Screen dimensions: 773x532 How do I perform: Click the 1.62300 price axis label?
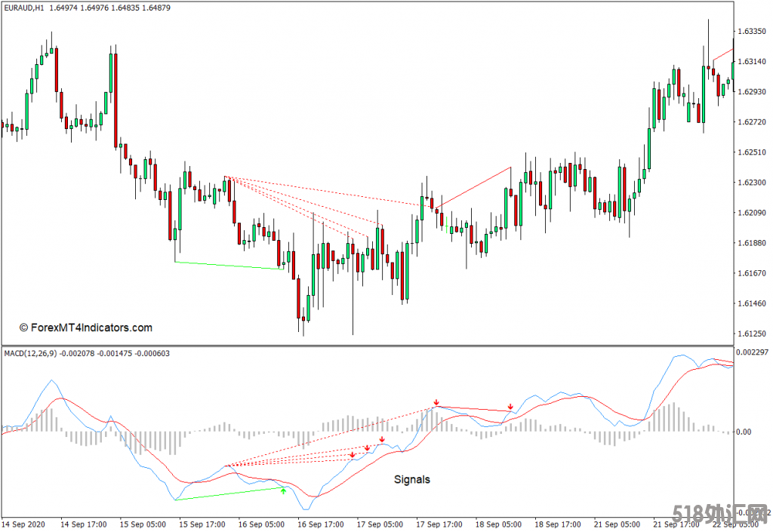[752, 183]
